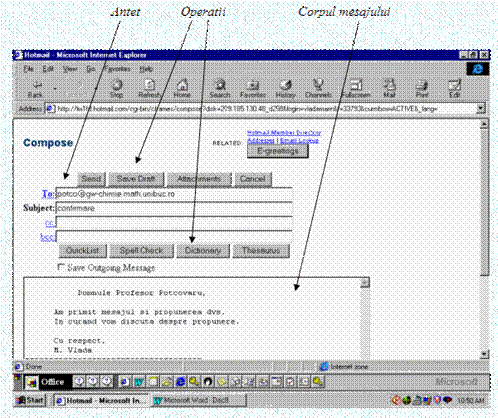498x418 pixels.
Task: Switch to Fullscreen view via the toolbar
Action: pos(356,89)
